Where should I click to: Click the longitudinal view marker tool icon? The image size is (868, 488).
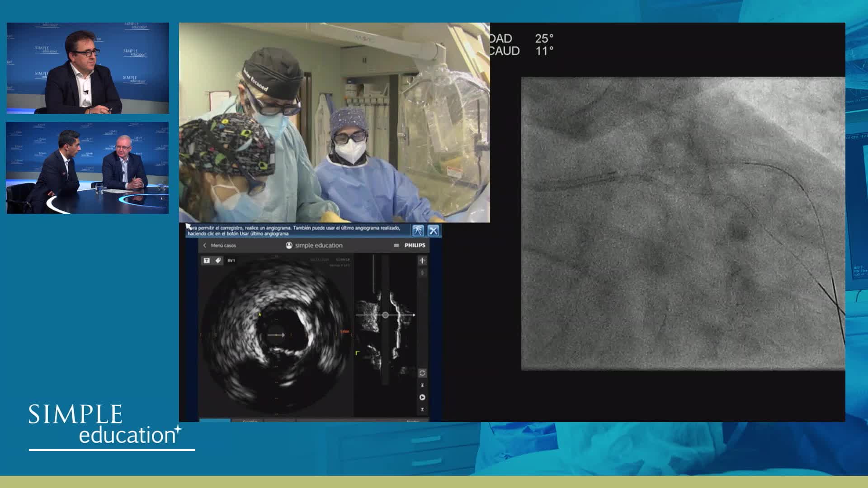(x=422, y=261)
